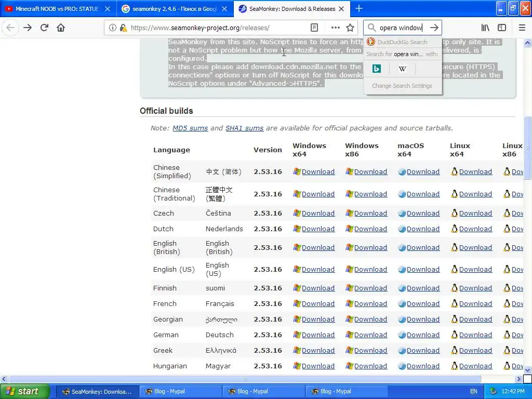
Task: Download Czech Windows x64 build
Action: click(318, 214)
